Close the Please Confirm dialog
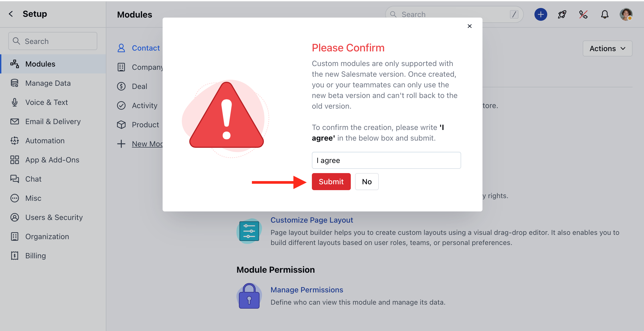644x331 pixels. pos(470,26)
